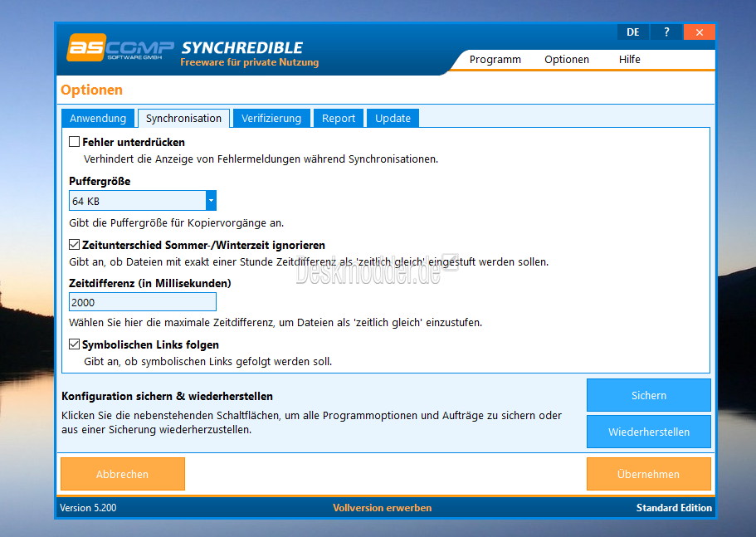Click the Wiederherstellen button
This screenshot has width=756, height=537.
click(x=648, y=432)
